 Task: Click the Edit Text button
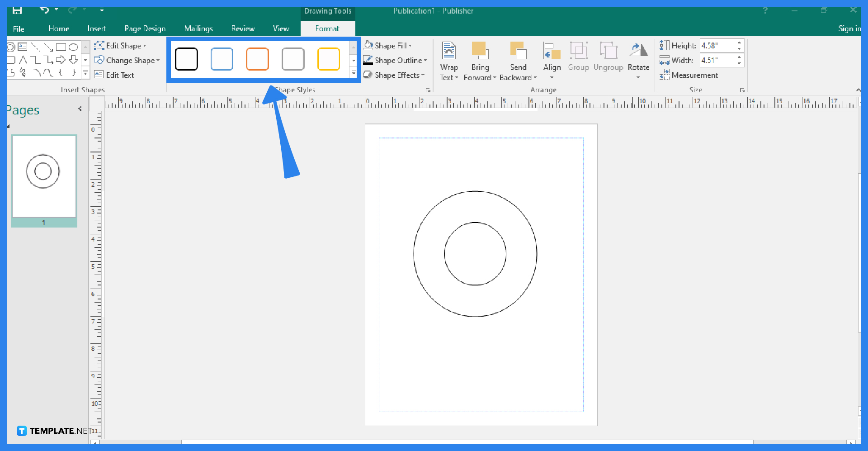pos(115,75)
